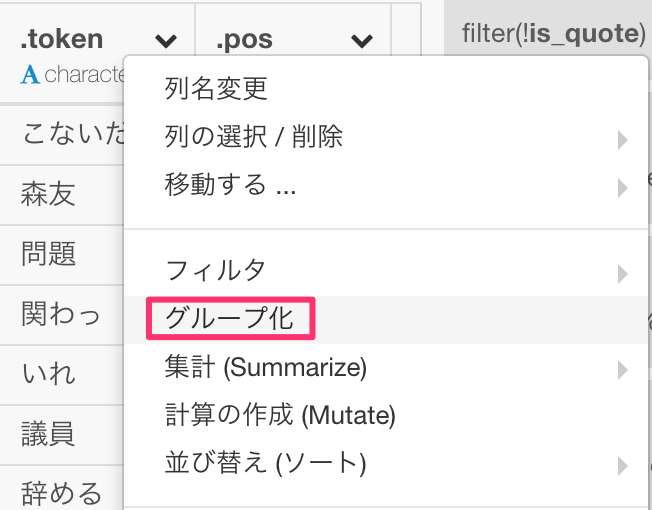Open the .token column dropdown chevron
Image resolution: width=652 pixels, height=510 pixels.
click(x=166, y=41)
